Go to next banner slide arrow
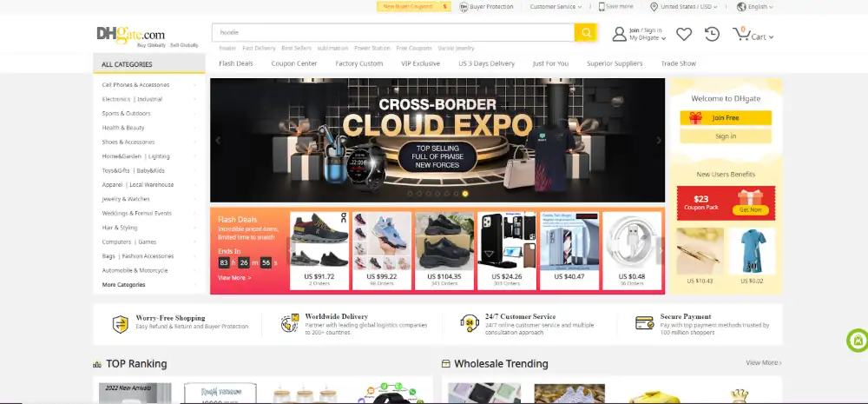This screenshot has height=404, width=868. point(659,140)
